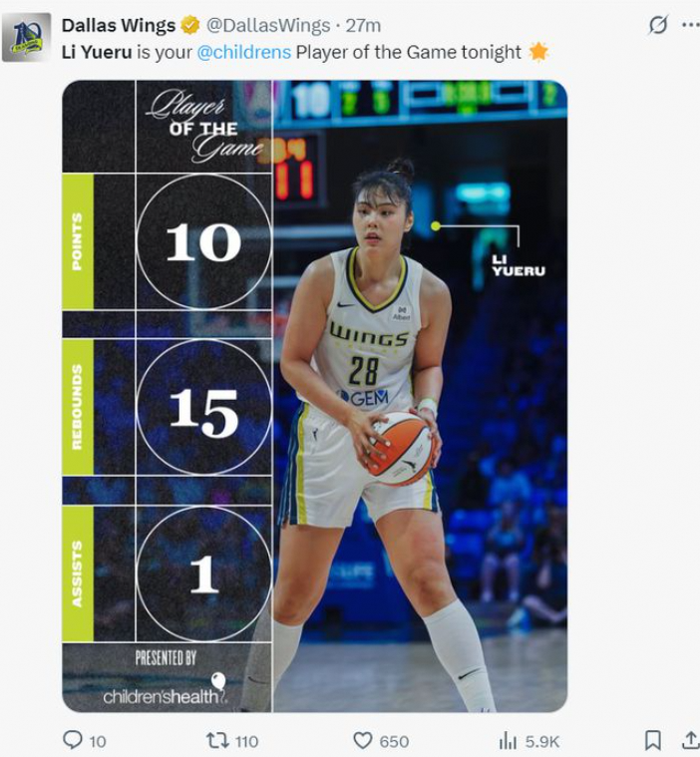The image size is (700, 757).
Task: Like the post with the heart icon
Action: coord(363,741)
